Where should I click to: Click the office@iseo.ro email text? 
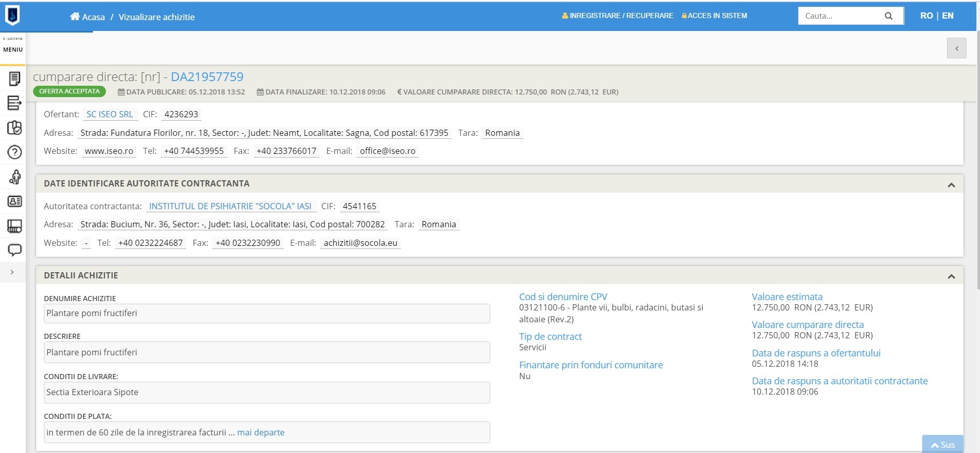click(x=387, y=151)
